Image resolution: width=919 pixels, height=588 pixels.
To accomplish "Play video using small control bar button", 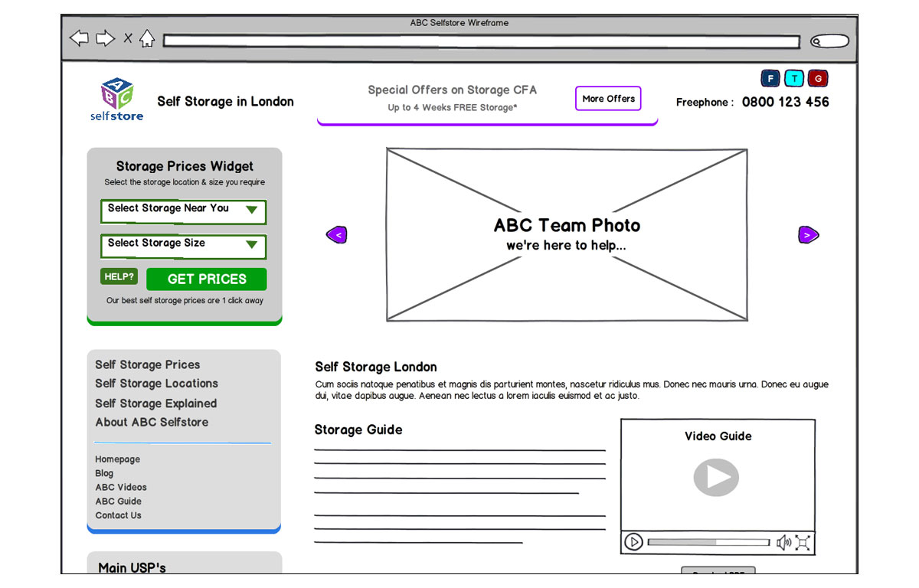I will [633, 542].
